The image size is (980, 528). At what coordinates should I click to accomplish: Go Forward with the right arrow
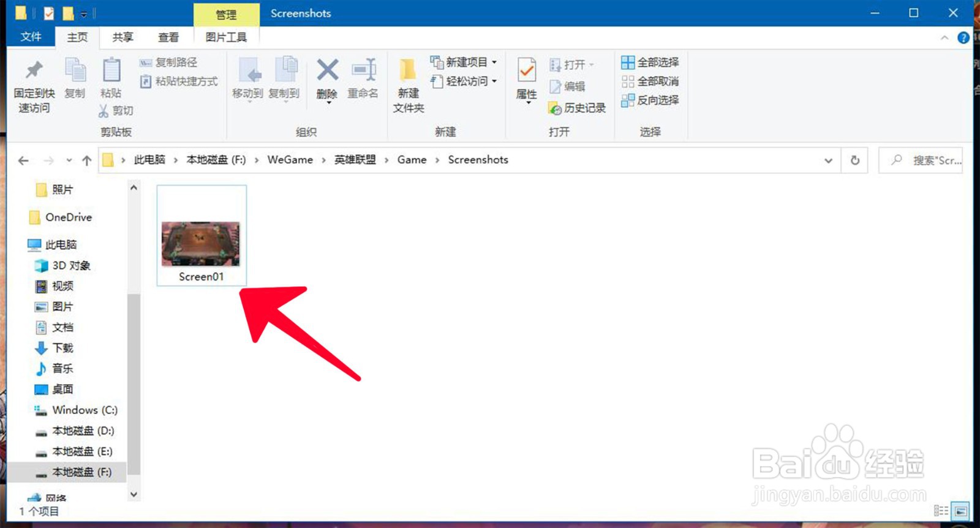(x=48, y=160)
